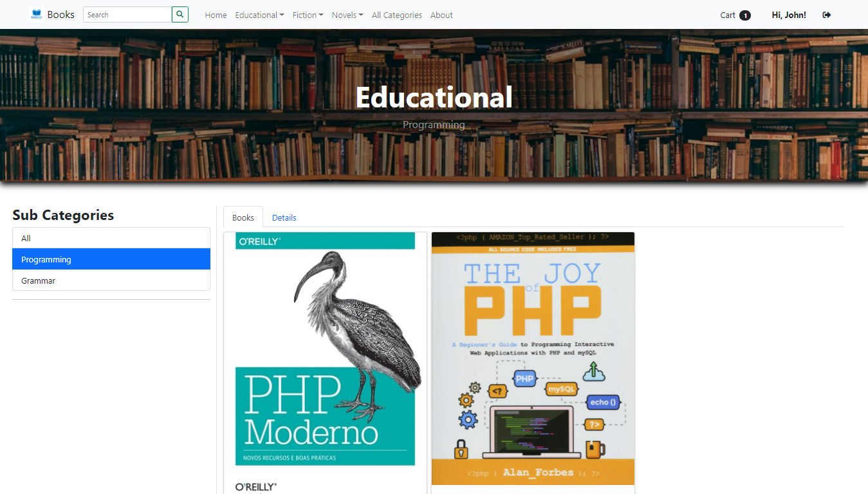Click the Programming banner subtitle
The width and height of the screenshot is (868, 494).
click(434, 124)
